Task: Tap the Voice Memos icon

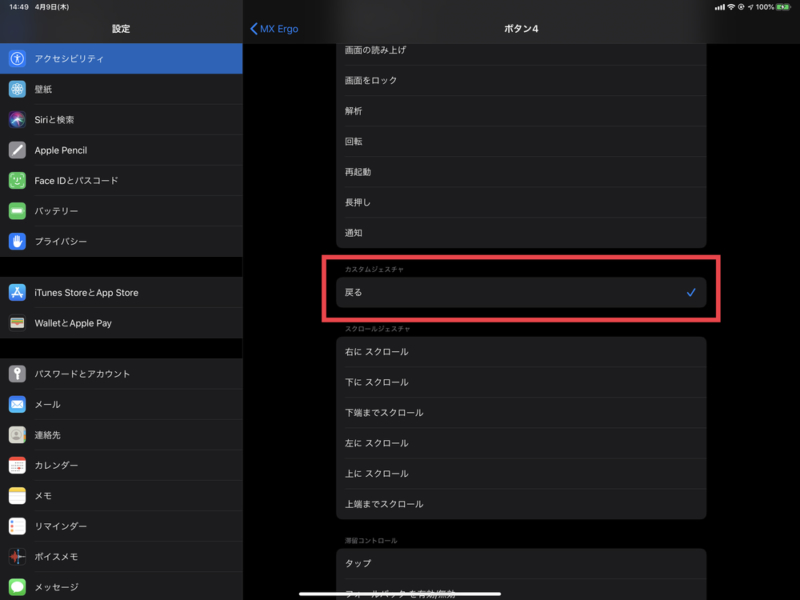Action: (17, 557)
